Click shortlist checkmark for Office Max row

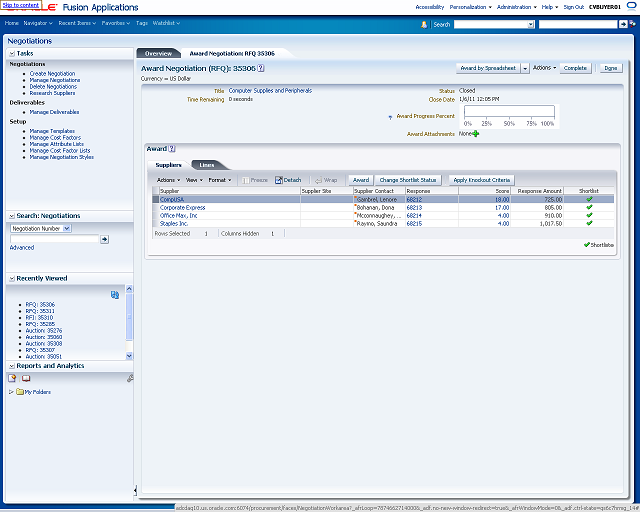point(589,215)
